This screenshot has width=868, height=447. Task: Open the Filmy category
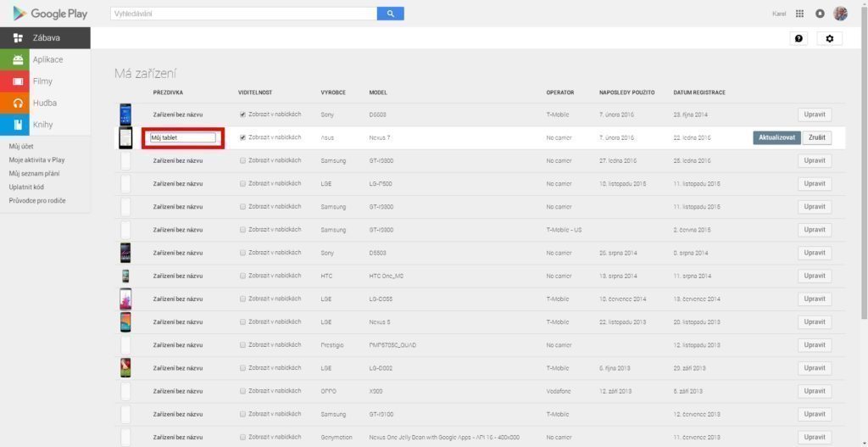tap(45, 81)
